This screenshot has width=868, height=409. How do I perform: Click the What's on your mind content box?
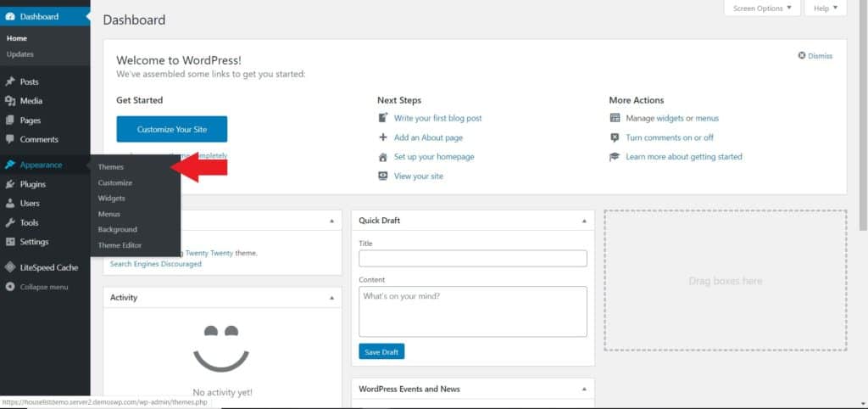click(473, 311)
